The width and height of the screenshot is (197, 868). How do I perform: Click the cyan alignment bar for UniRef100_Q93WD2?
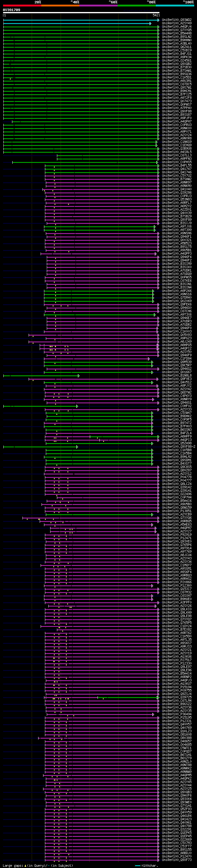(81, 20)
